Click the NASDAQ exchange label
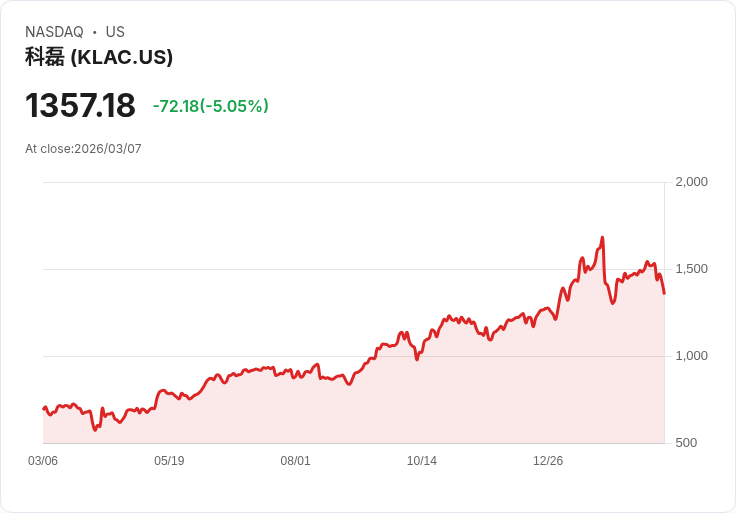The image size is (736, 513). [54, 32]
